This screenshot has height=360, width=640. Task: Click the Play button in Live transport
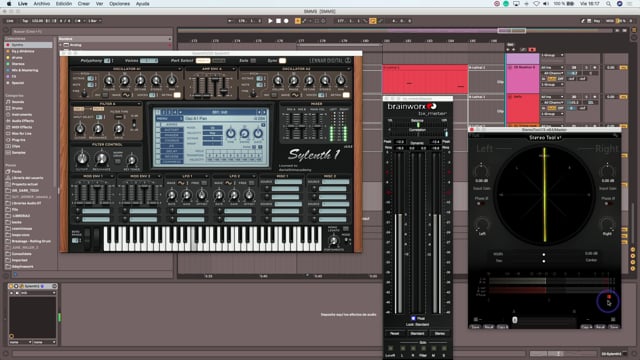tap(270, 21)
